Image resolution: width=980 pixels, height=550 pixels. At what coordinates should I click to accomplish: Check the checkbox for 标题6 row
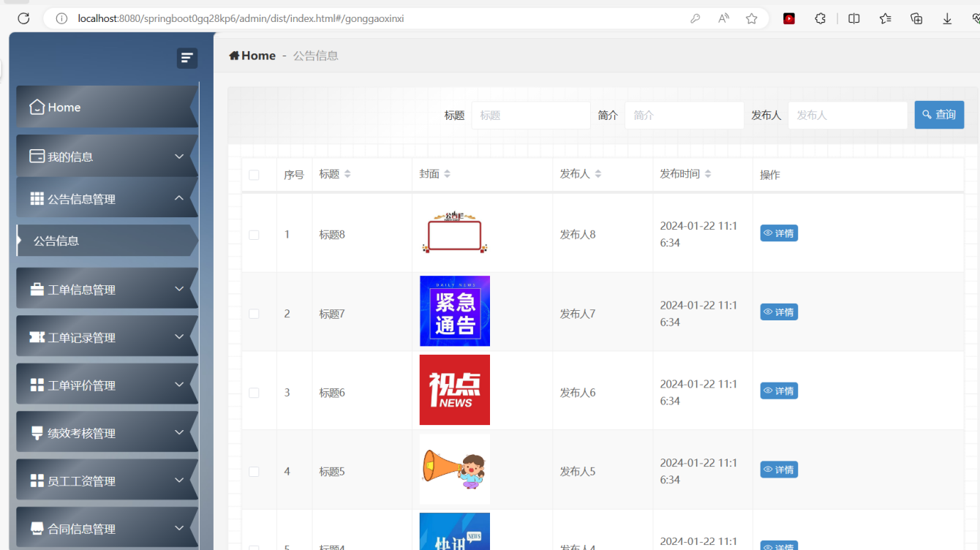point(254,393)
